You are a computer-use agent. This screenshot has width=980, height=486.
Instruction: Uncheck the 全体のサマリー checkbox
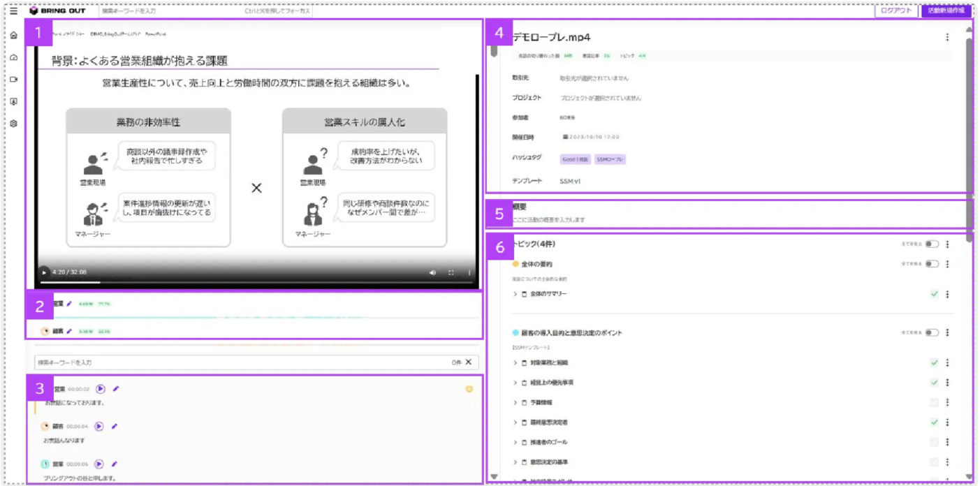934,294
